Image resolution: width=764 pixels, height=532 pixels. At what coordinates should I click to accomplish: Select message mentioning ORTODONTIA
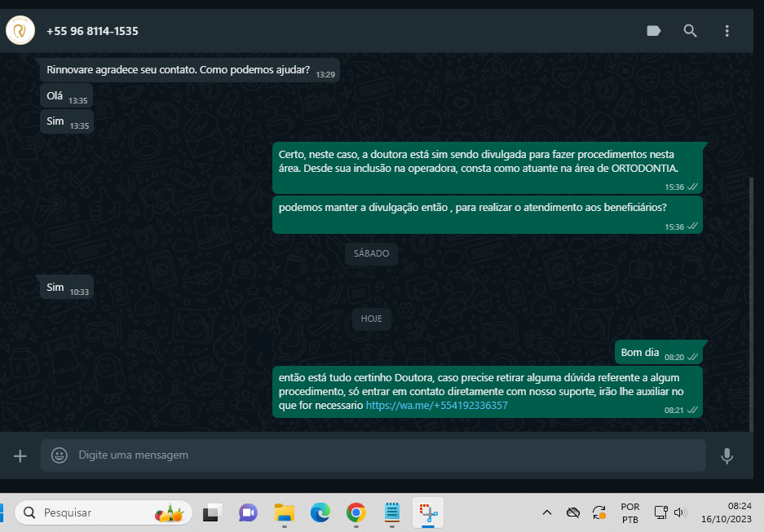tap(488, 168)
